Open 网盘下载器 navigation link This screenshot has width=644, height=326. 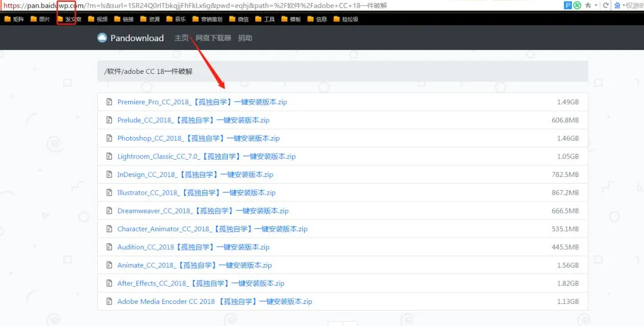click(213, 38)
